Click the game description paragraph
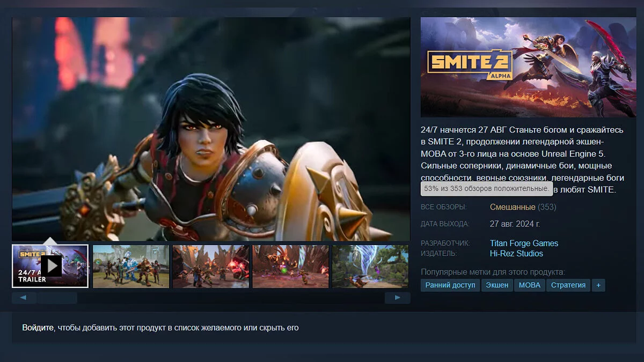 click(x=523, y=159)
